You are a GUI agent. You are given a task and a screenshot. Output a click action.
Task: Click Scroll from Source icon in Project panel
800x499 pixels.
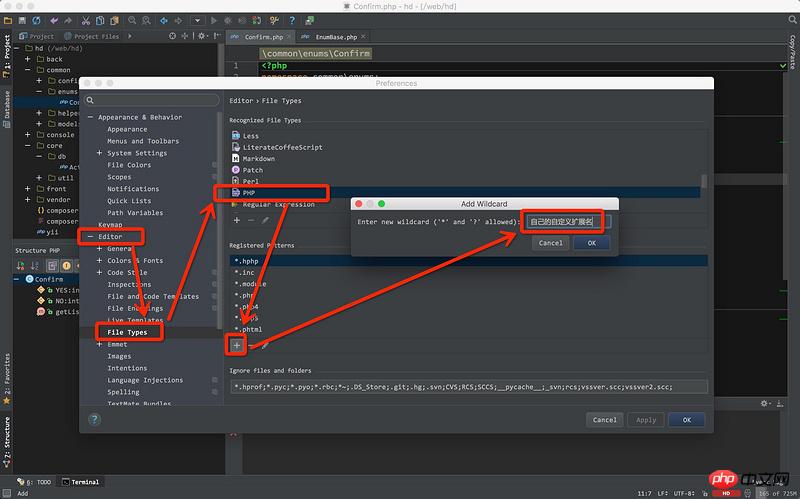pyautogui.click(x=172, y=36)
